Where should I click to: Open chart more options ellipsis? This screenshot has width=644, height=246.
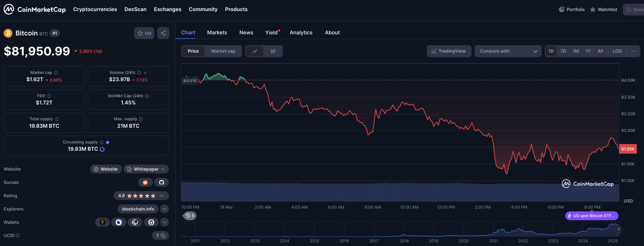pos(634,51)
